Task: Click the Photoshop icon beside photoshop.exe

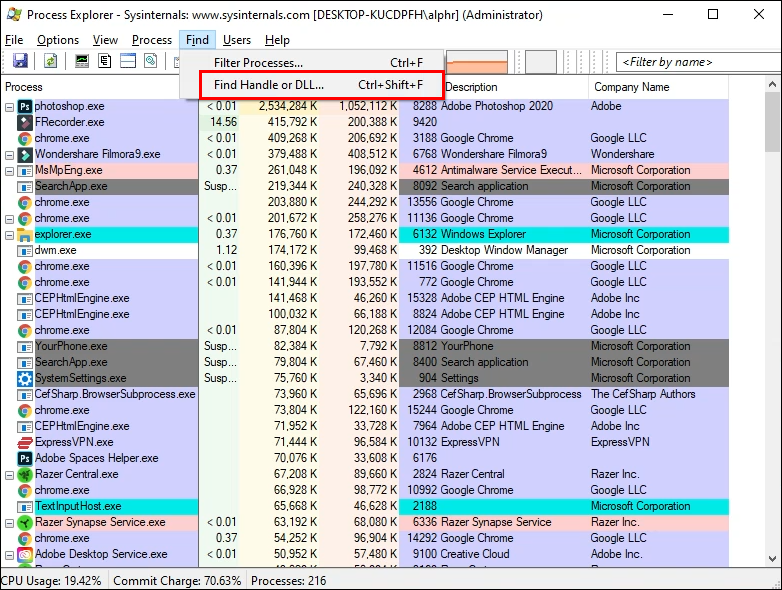Action: point(25,106)
